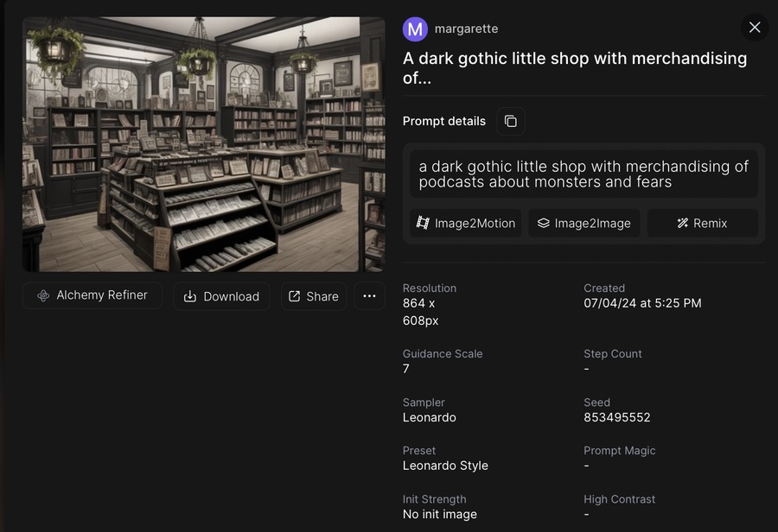Viewport: 778px width, 532px height.
Task: Open margarette's profile via the username
Action: (x=466, y=28)
